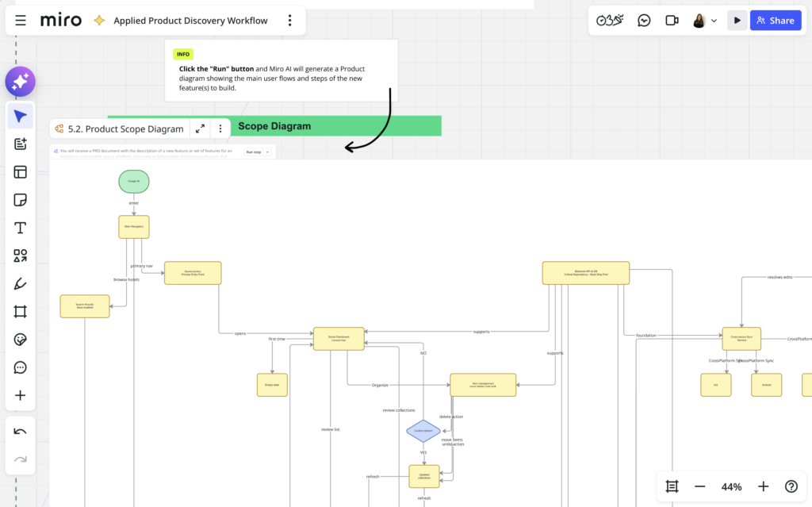Click the INFO card instruction text

271,79
